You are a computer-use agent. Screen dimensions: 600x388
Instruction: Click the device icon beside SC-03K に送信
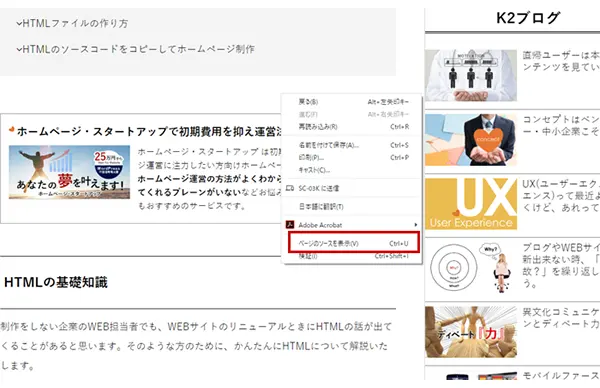[290, 188]
